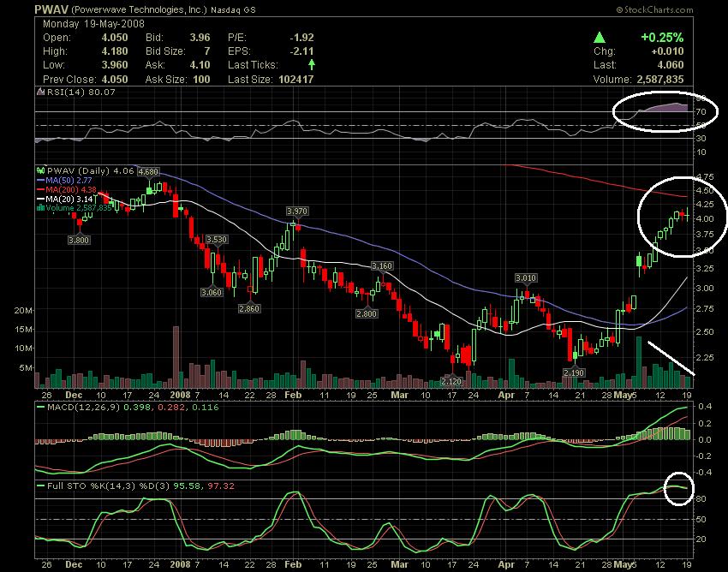Click the 3.530 price label
This screenshot has width=728, height=572.
coord(217,240)
